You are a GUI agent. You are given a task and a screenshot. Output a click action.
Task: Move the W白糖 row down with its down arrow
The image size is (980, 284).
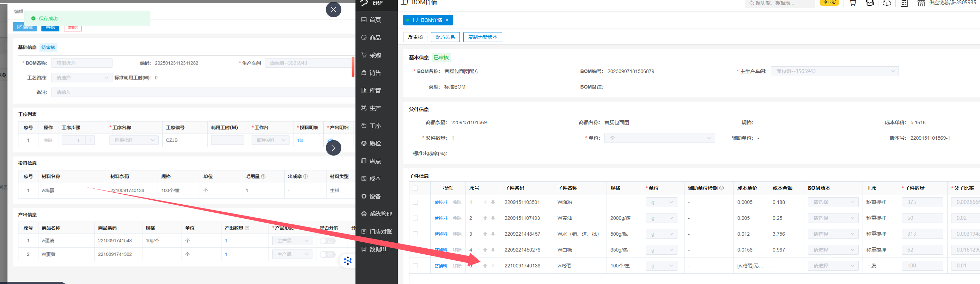(493, 250)
